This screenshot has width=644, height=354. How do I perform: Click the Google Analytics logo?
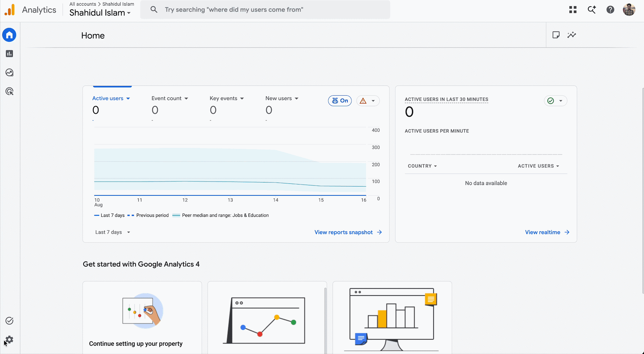(10, 10)
